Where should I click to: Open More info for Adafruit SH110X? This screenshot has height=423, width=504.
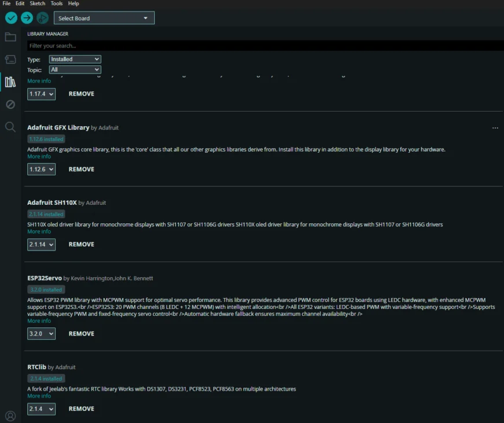[39, 231]
